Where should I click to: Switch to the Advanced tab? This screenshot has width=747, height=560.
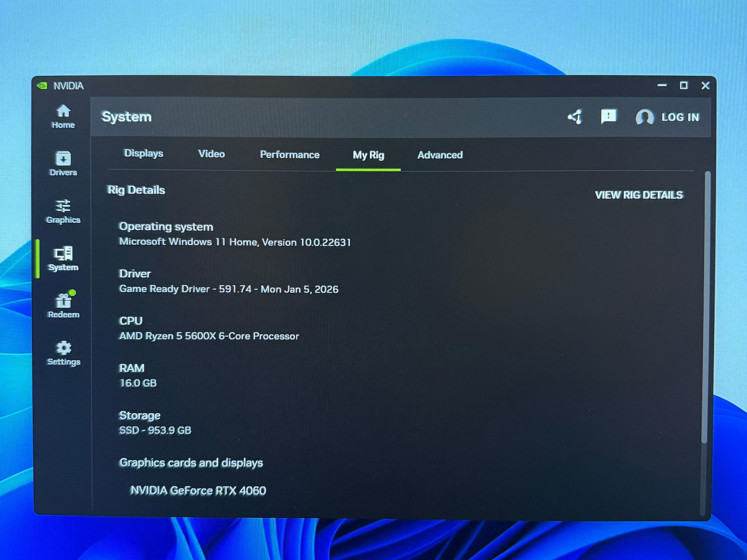pos(440,155)
